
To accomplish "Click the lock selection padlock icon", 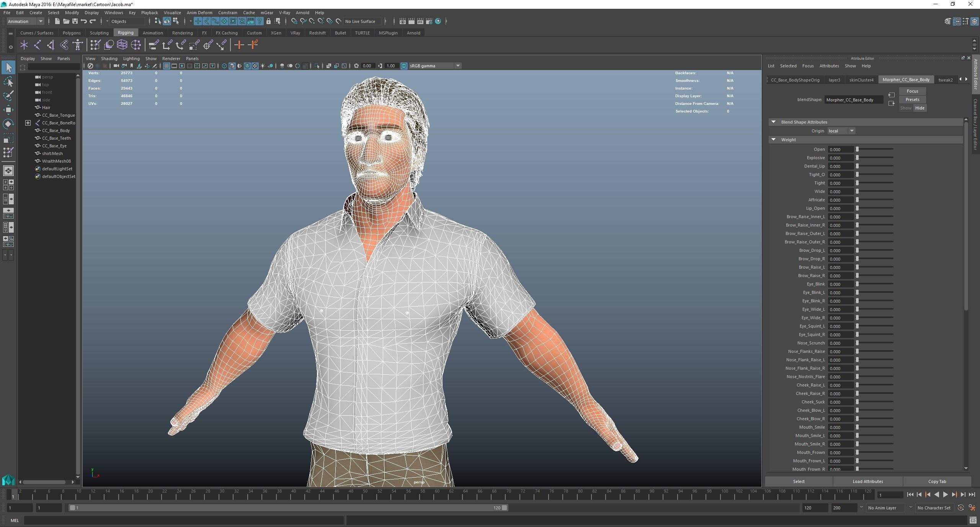I will point(268,21).
